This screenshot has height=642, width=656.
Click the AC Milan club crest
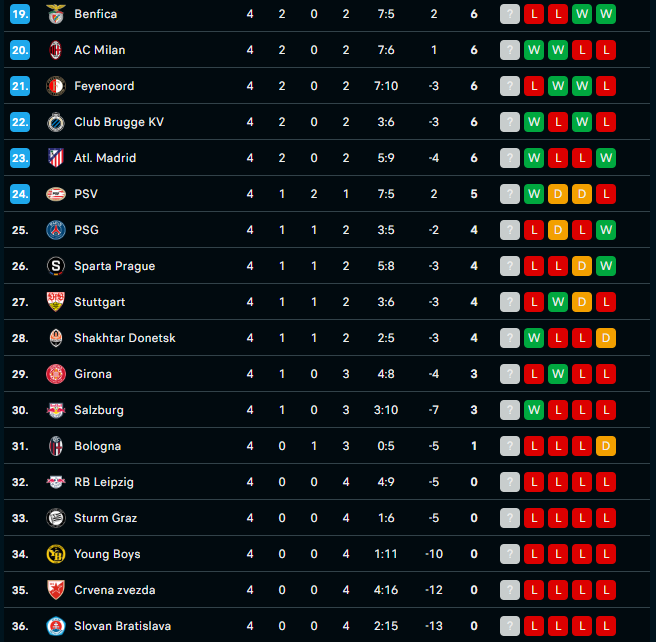click(x=56, y=50)
